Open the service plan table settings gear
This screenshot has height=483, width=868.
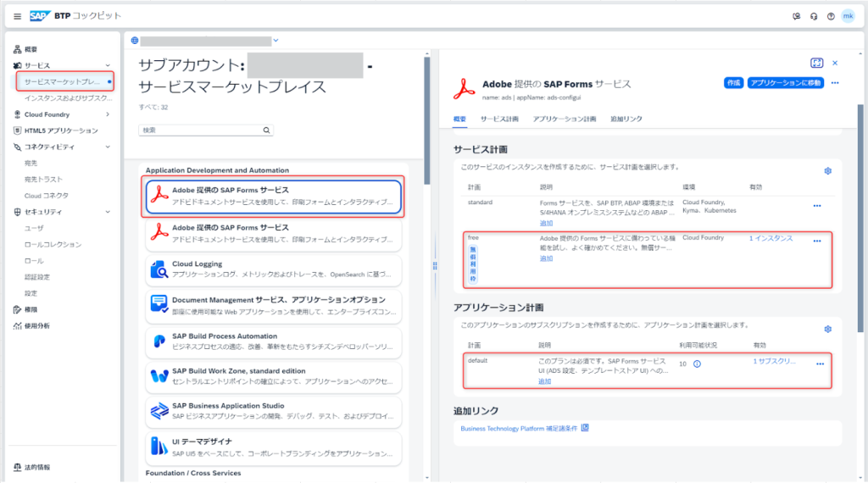[x=827, y=170]
